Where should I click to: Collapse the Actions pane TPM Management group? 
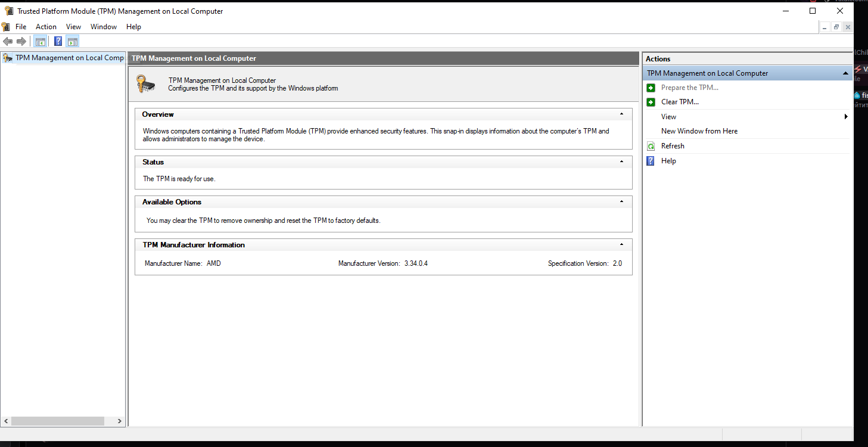pos(845,73)
